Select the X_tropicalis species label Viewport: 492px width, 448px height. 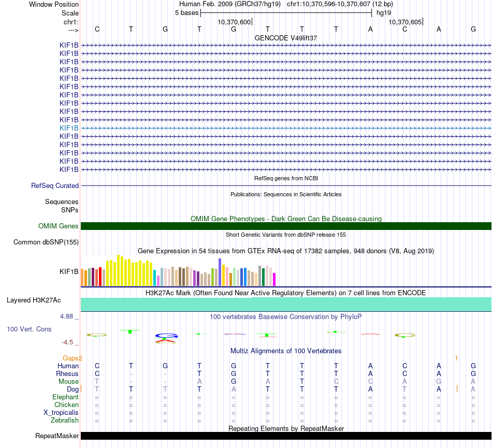[61, 413]
